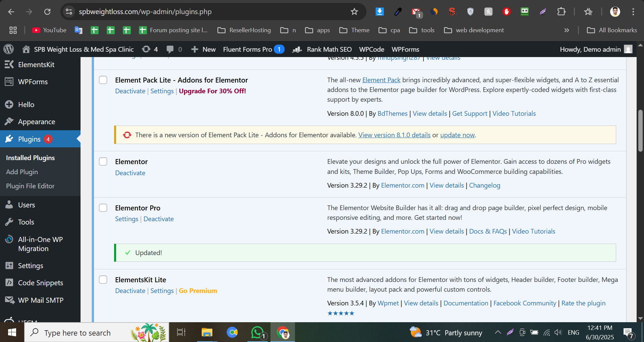
Task: Open the Google Translate bookmark icon
Action: 79,30
